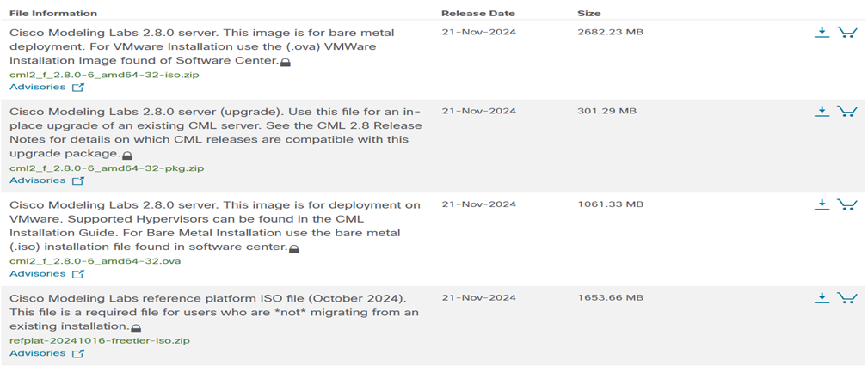
Task: Add bare metal ISO image to cart
Action: point(847,33)
